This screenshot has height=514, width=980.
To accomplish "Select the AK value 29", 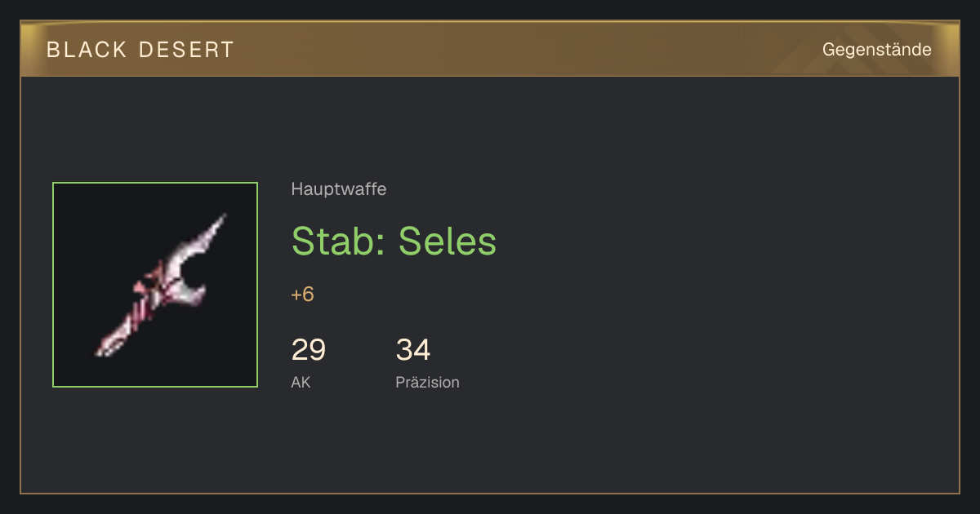I will click(x=309, y=350).
